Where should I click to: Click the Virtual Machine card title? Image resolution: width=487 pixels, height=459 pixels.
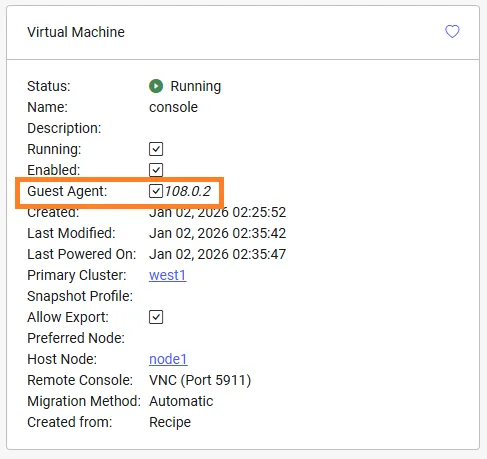point(76,32)
